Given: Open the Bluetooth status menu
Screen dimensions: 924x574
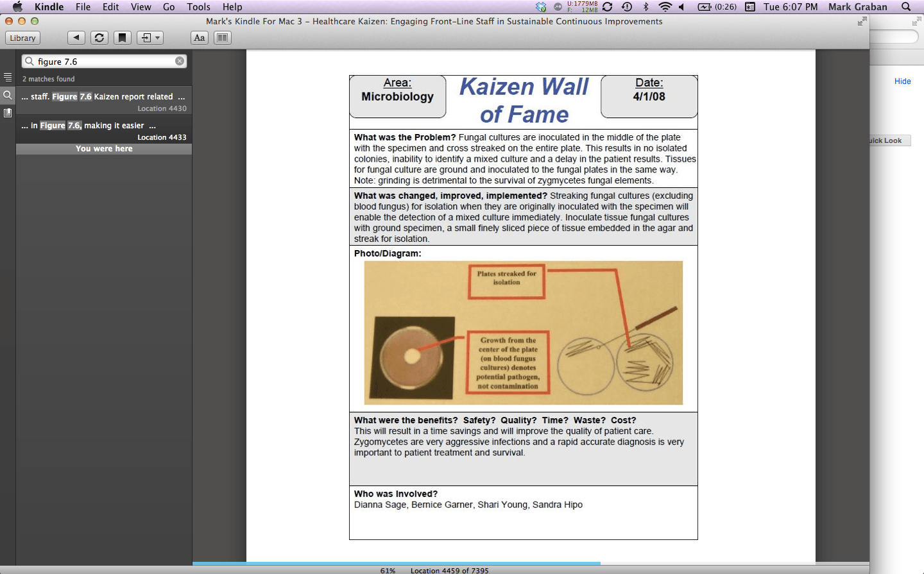Looking at the screenshot, I should 646,7.
